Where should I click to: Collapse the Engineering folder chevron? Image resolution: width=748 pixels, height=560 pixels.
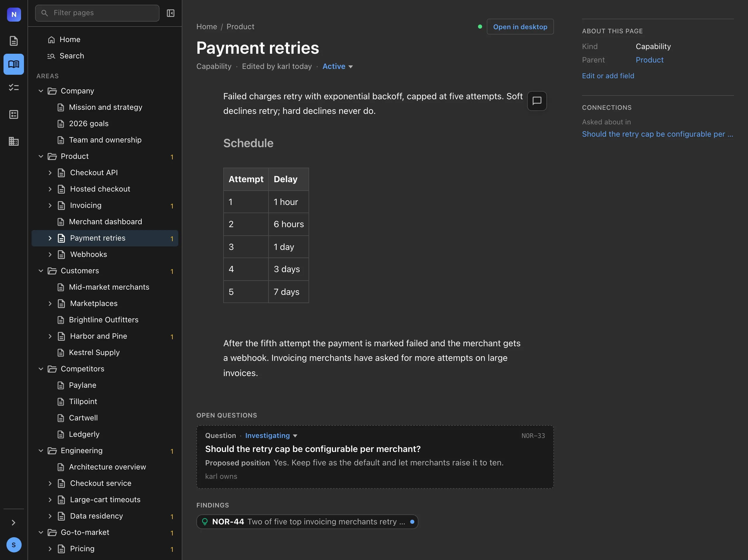[41, 451]
